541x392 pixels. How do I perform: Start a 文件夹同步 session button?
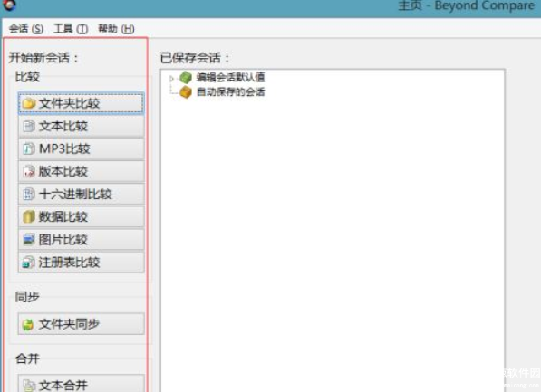81,324
